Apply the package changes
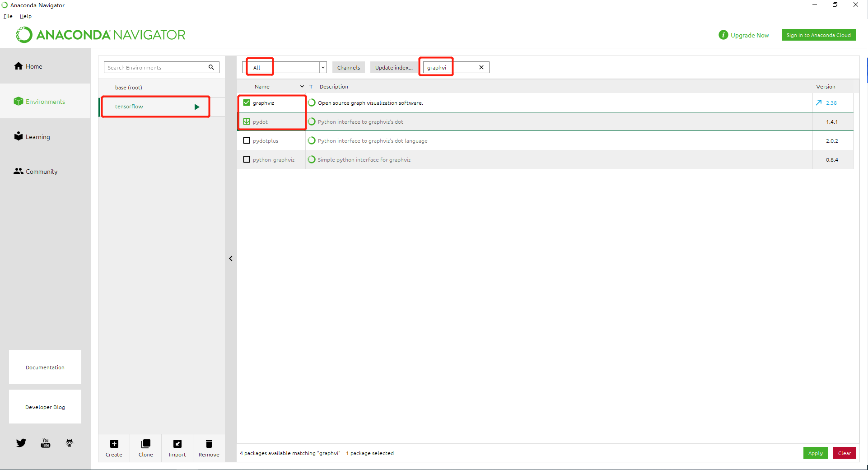This screenshot has width=868, height=470. [815, 453]
